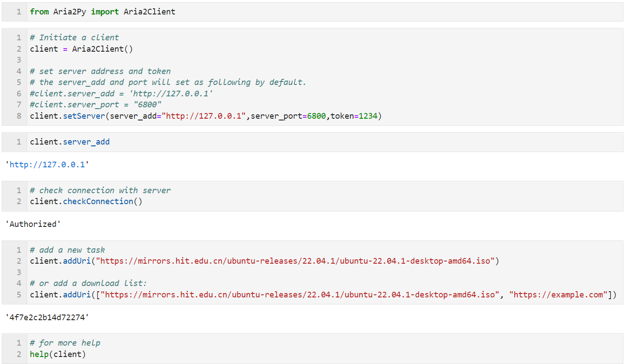Click the '4f7e2c2b14d72274' output text

coord(47,317)
